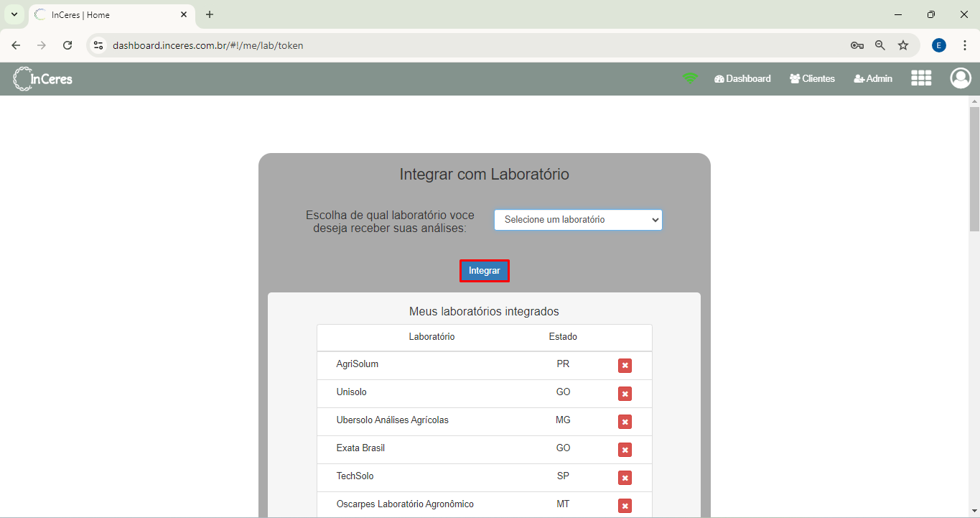
Task: Click the MG state cell
Action: click(x=563, y=420)
